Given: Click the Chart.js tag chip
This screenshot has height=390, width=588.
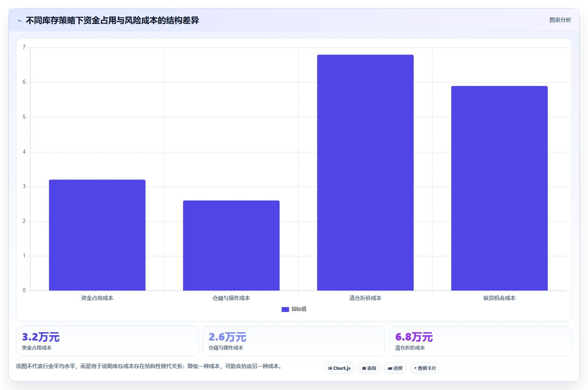Looking at the screenshot, I should tap(339, 368).
